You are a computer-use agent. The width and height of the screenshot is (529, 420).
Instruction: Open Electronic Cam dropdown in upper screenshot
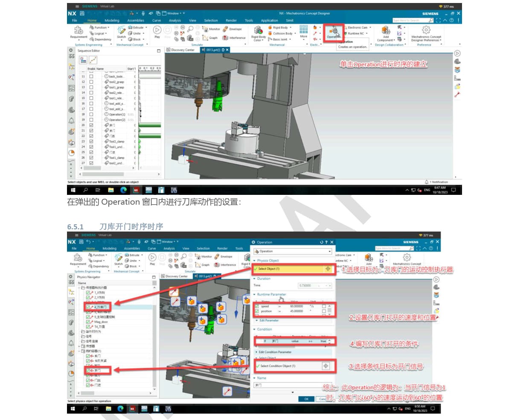(370, 27)
